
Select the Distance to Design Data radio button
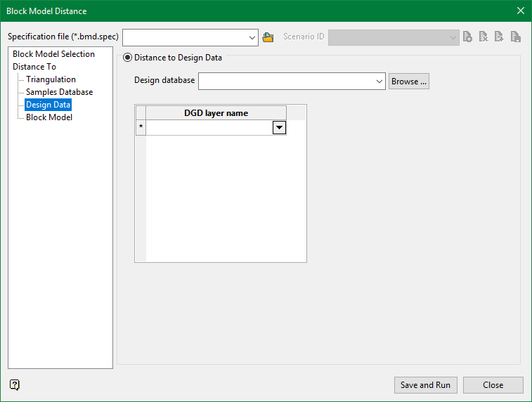click(128, 58)
